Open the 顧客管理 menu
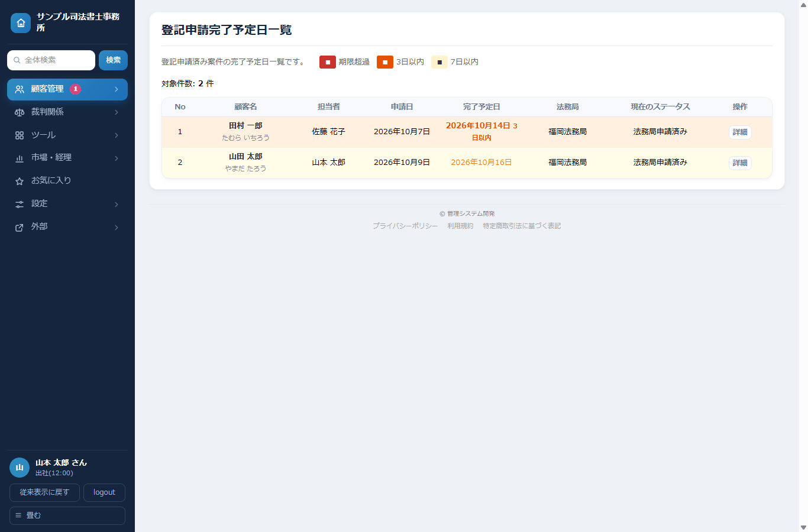Screen dimensions: 808x532 67,89
